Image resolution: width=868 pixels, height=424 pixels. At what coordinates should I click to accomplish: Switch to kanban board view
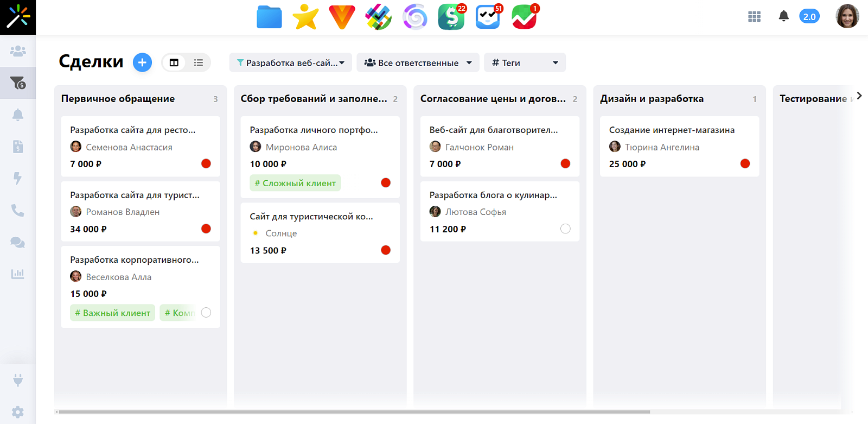(174, 62)
